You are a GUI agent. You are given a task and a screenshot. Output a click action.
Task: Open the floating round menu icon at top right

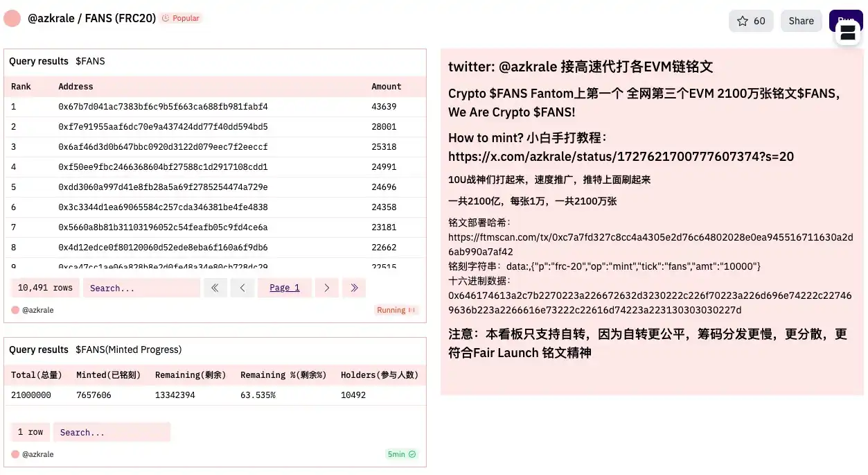point(847,33)
